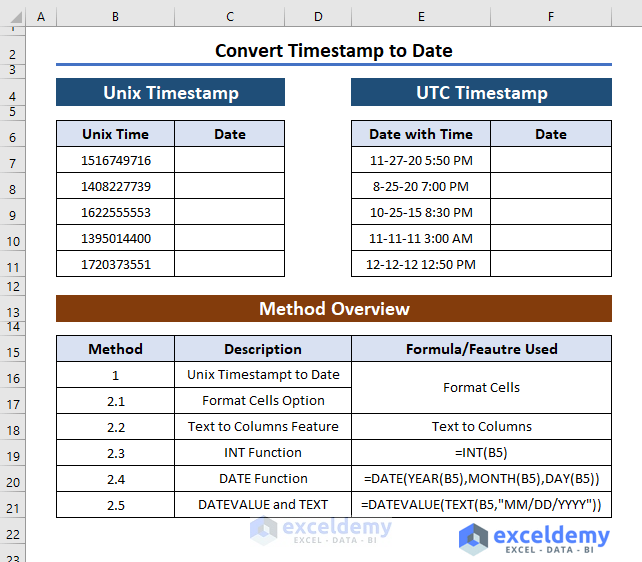Click the UTC Timestamp blue header
The width and height of the screenshot is (642, 562).
coord(482,93)
